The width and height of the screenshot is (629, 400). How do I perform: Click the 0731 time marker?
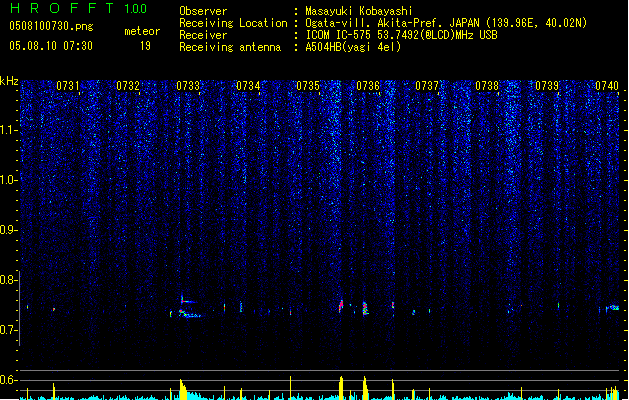click(x=67, y=86)
